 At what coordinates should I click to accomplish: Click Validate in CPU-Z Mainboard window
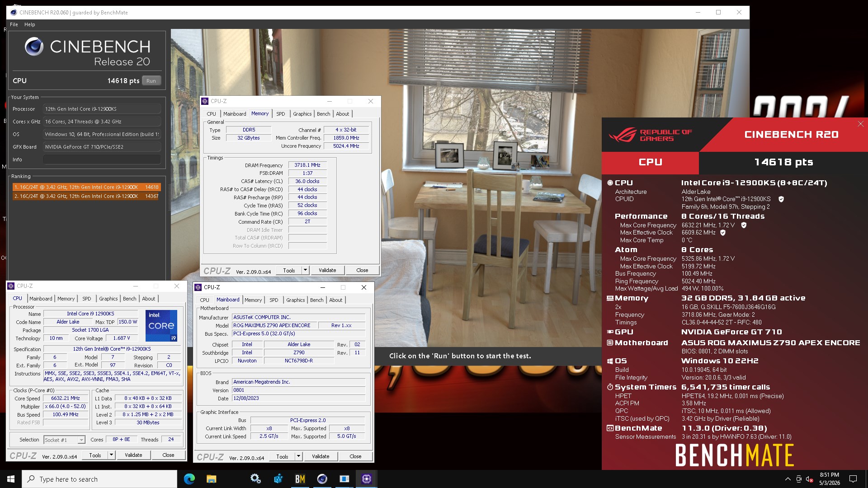point(321,456)
